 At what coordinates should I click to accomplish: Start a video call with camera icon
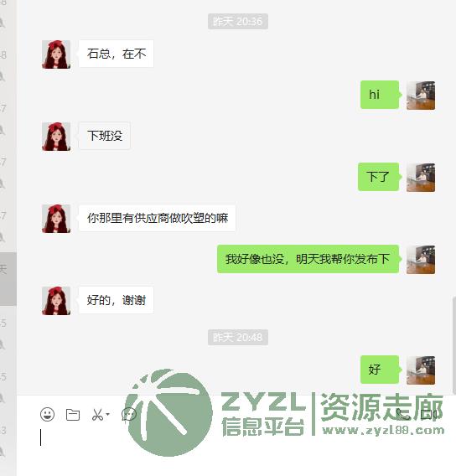(x=429, y=414)
